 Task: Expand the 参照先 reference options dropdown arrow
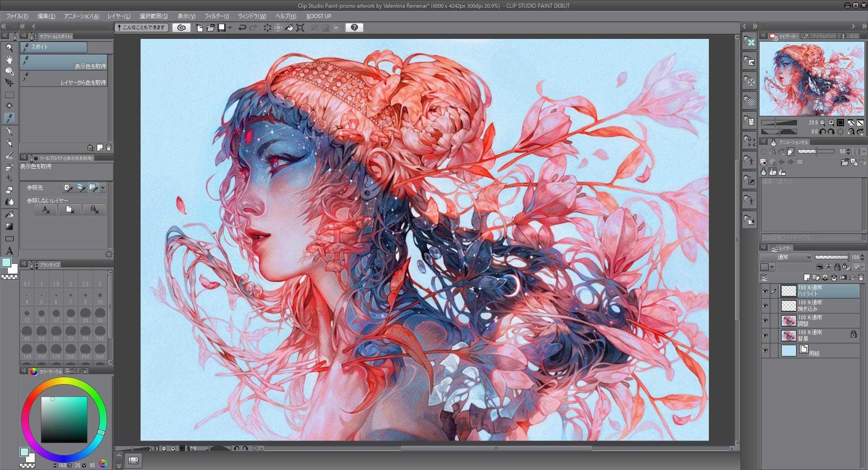(103, 188)
